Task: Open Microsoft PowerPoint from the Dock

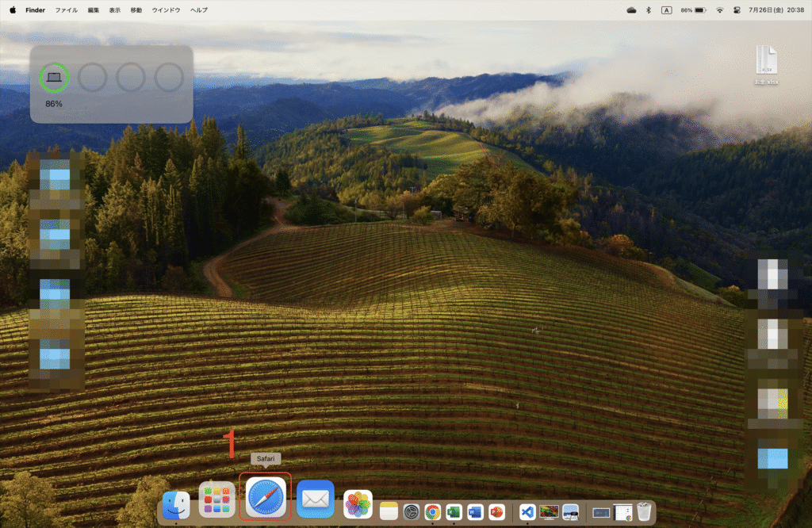Action: click(x=496, y=512)
